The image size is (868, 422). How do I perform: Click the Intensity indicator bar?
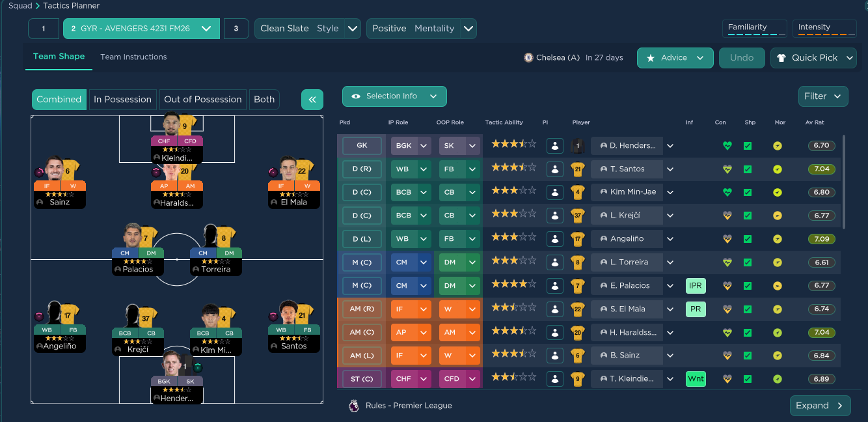[x=824, y=29]
